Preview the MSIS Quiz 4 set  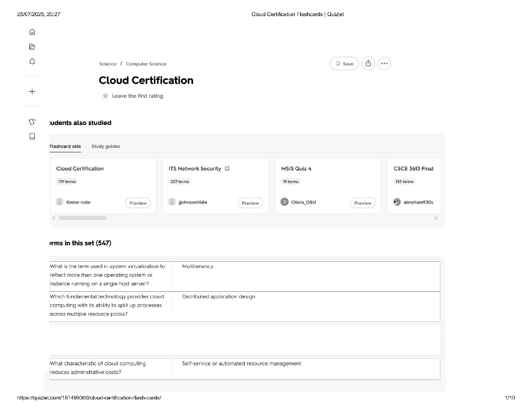point(363,203)
